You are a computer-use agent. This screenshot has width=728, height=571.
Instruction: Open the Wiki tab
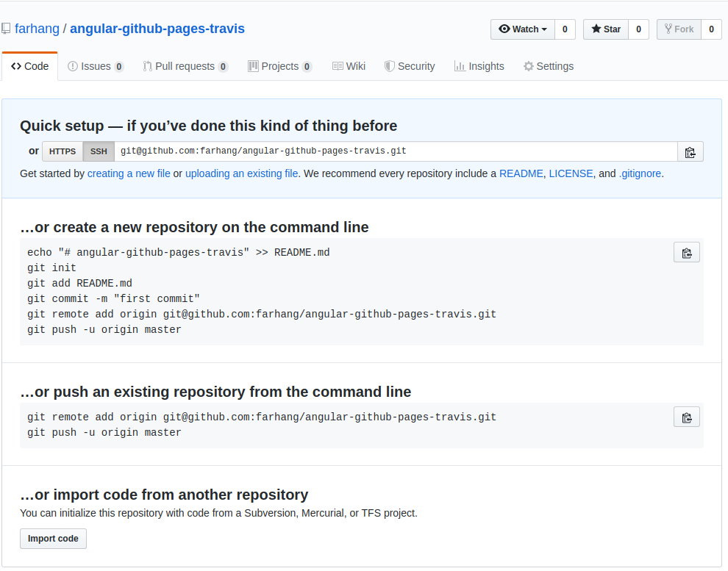349,66
